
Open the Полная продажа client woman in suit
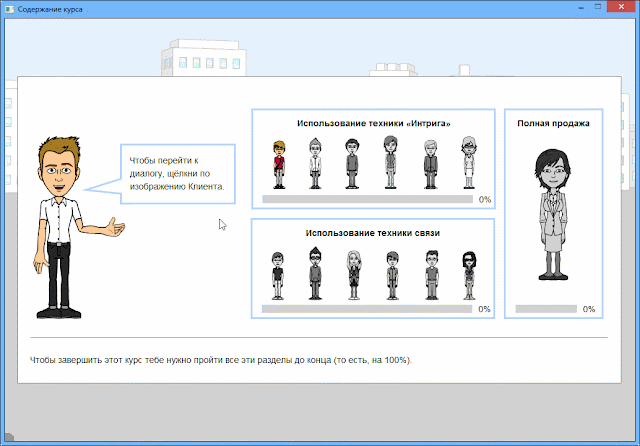(553, 215)
